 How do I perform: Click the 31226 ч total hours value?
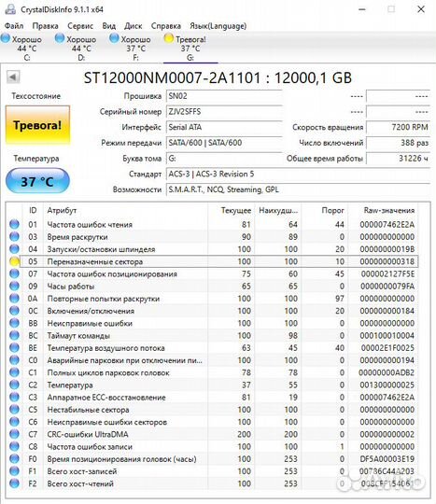pyautogui.click(x=398, y=159)
